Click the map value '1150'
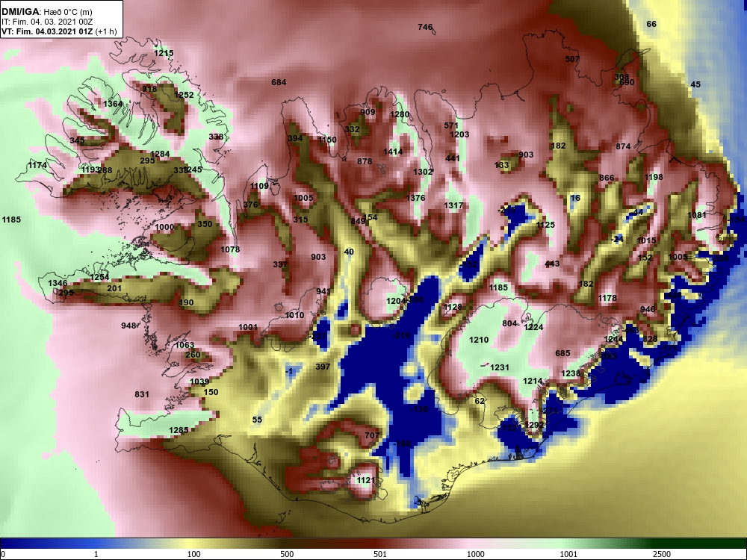Screen dimensions: 747x560 pos(327,140)
